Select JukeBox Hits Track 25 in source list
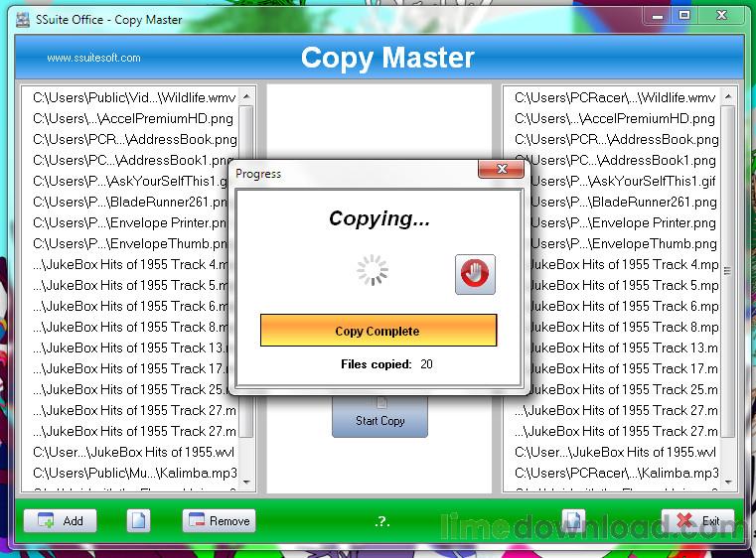The width and height of the screenshot is (756, 558). click(x=131, y=389)
